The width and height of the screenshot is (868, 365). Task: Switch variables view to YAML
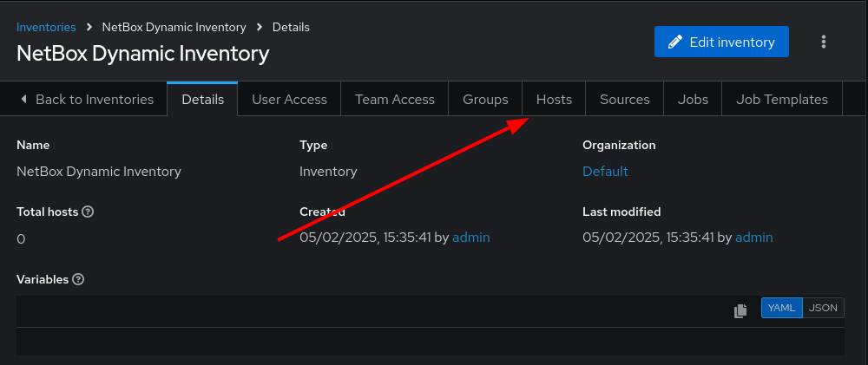pos(782,308)
